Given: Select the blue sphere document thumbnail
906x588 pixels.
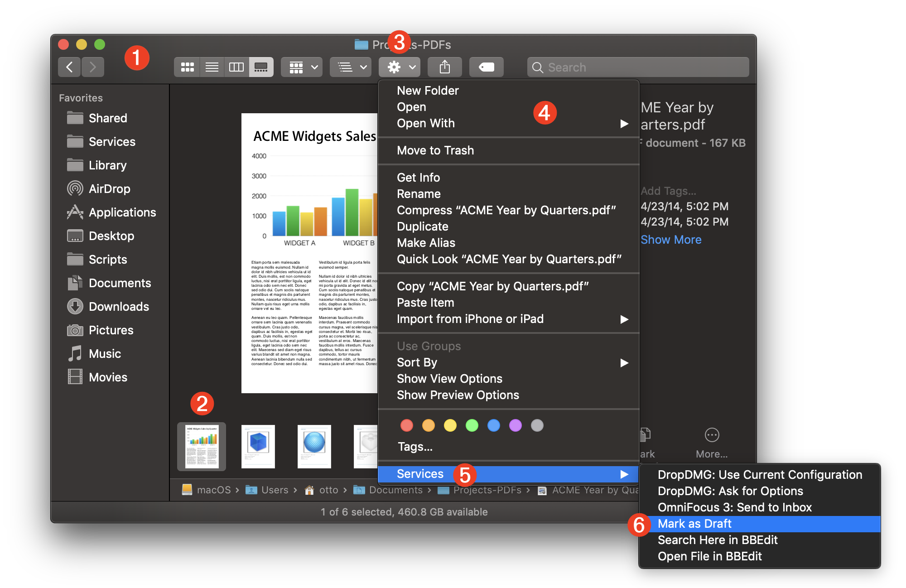Looking at the screenshot, I should tap(314, 447).
